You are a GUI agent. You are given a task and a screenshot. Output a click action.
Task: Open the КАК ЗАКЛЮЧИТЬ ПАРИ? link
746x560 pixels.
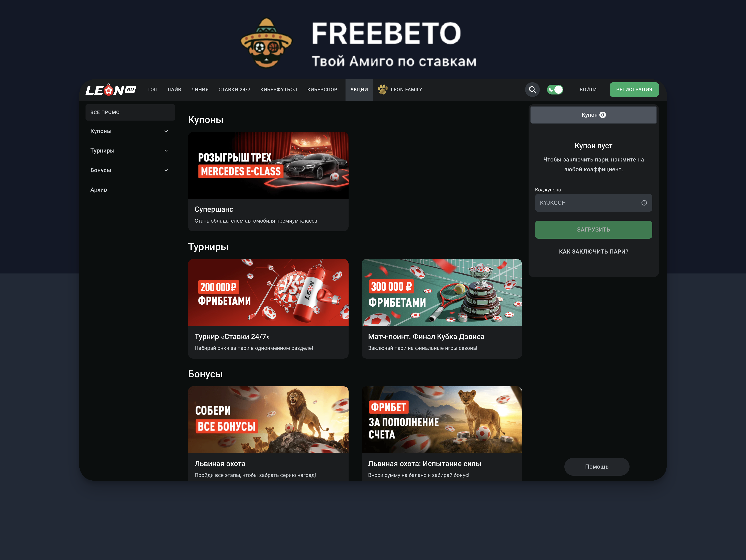pyautogui.click(x=593, y=252)
